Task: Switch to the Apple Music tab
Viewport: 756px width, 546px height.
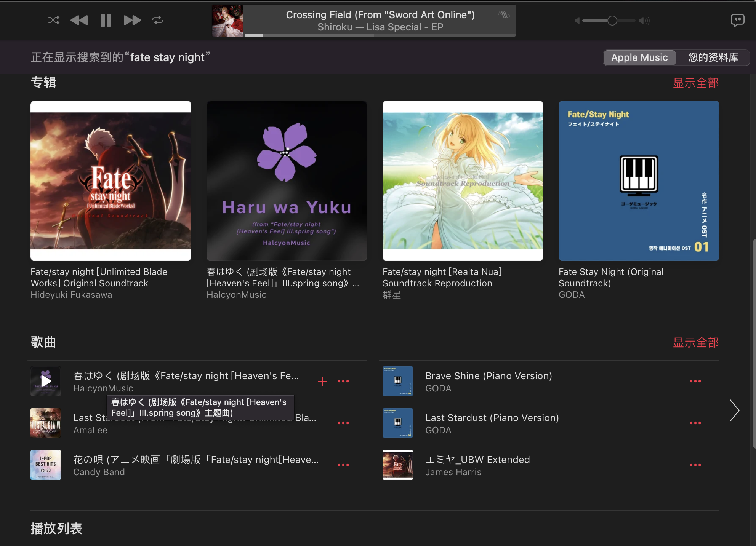Action: [x=639, y=57]
